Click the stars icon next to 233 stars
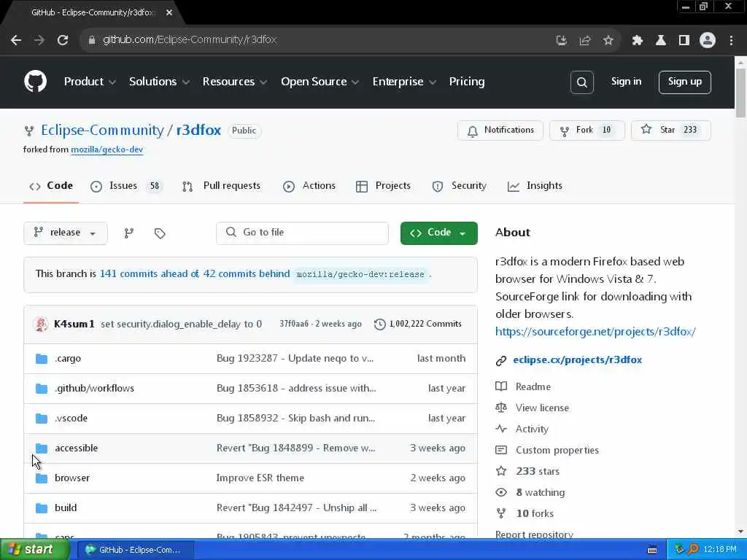The width and height of the screenshot is (747, 560). (x=501, y=471)
